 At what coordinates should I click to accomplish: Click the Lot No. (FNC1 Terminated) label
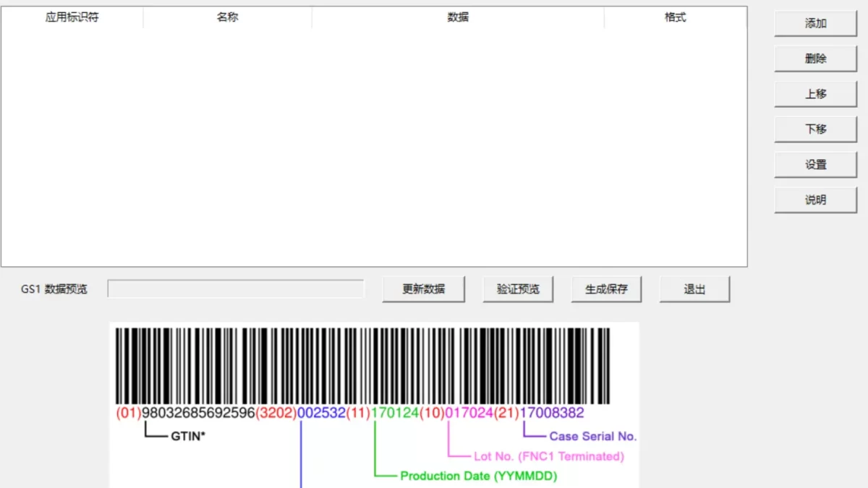549,456
